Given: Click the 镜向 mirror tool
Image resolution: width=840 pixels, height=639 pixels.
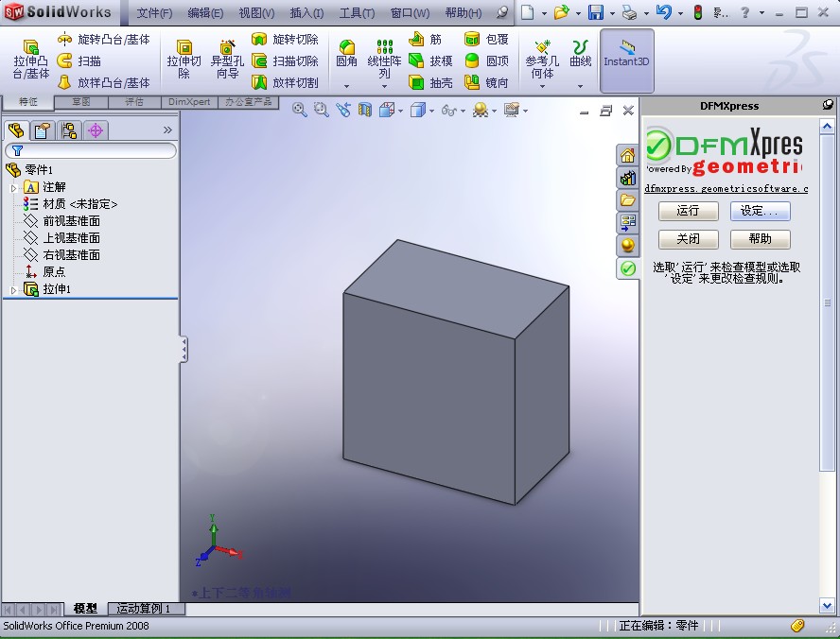Looking at the screenshot, I should point(486,82).
